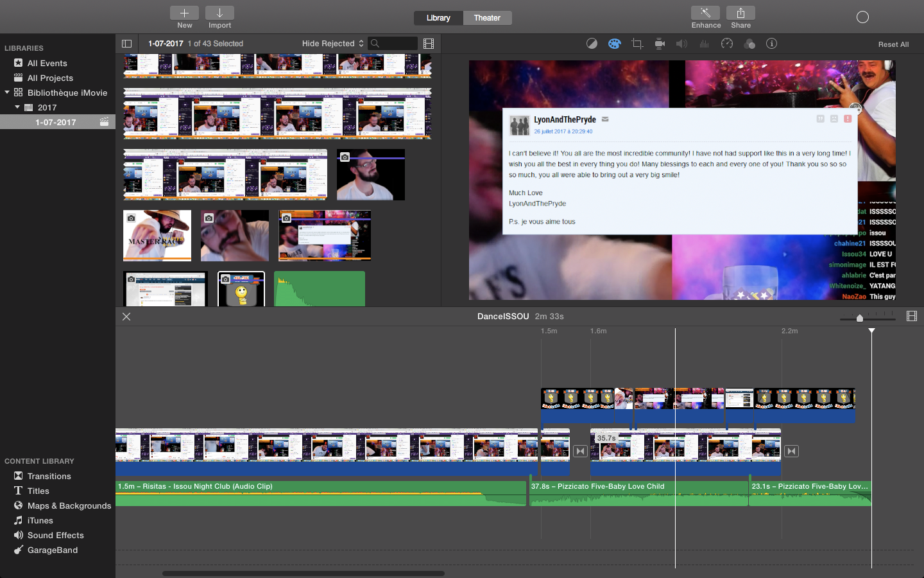Toggle the filmstrip appearance settings in browser
The height and width of the screenshot is (578, 924).
429,44
